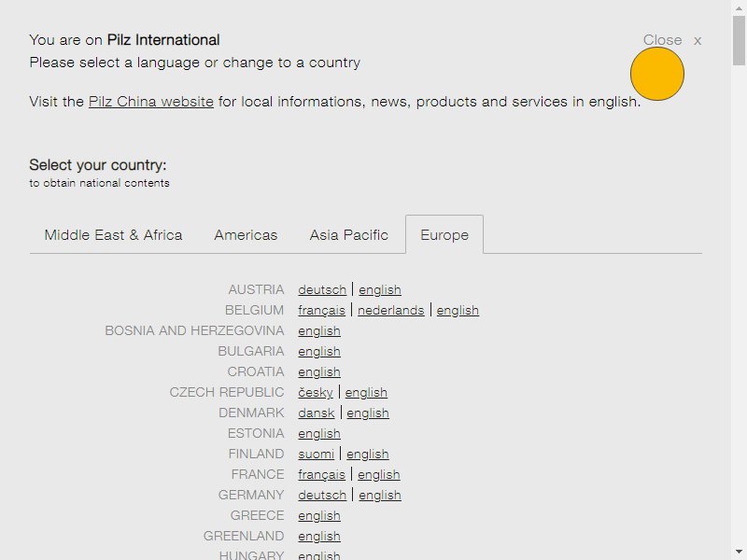
Task: Open english for Bosnia and Herzegovina
Action: click(319, 330)
